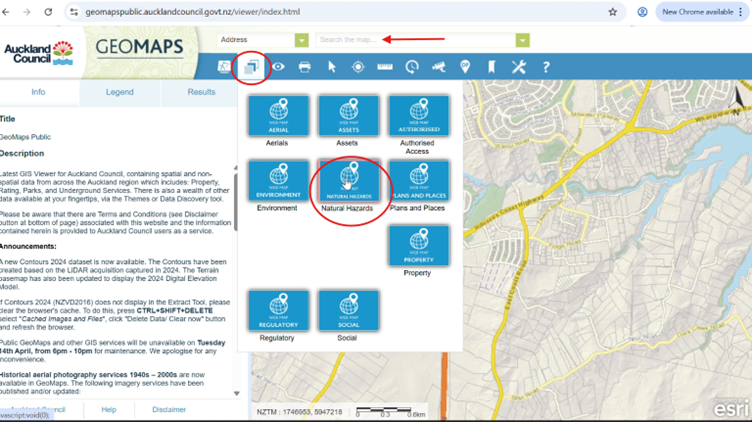Open the Bookmarks ribbon icon
The image size is (752, 422).
click(x=492, y=67)
